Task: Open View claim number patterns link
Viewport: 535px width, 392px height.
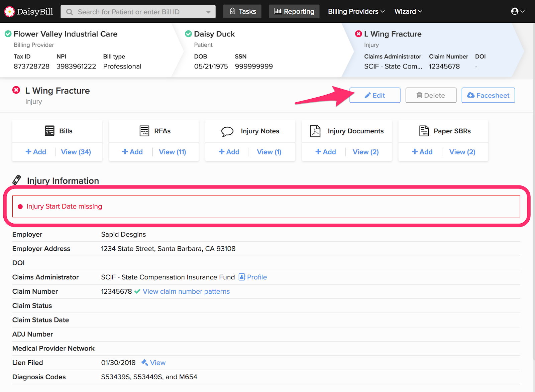Action: click(x=186, y=291)
